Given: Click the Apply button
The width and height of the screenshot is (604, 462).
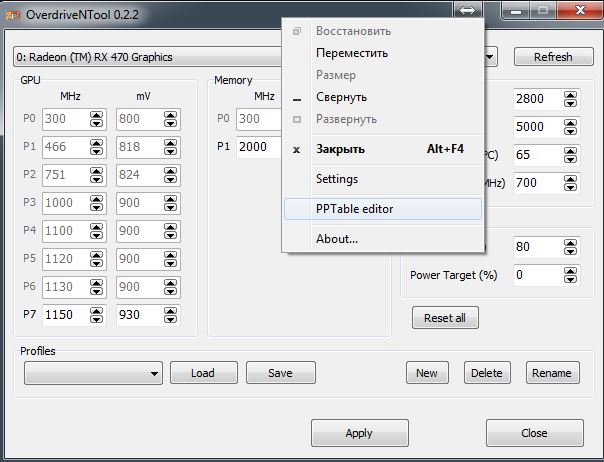Looking at the screenshot, I should (360, 433).
